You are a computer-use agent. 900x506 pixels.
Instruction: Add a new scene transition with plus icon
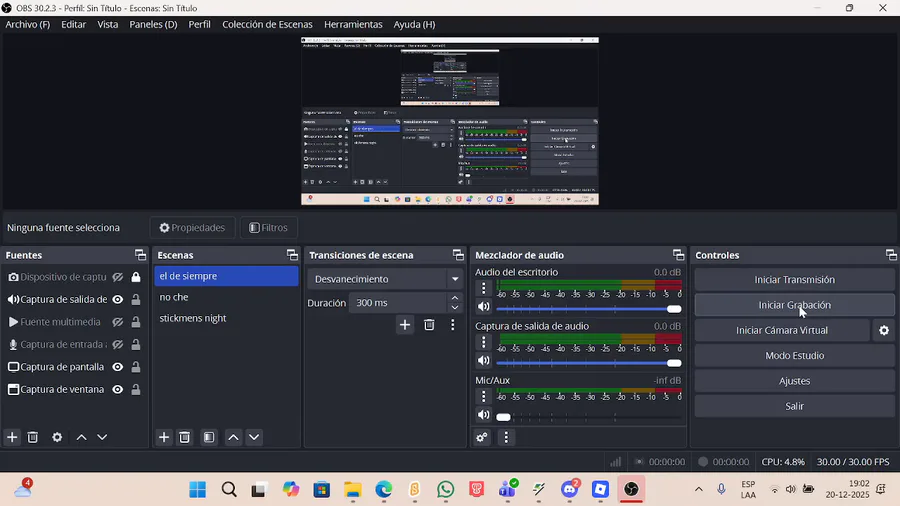coord(405,325)
